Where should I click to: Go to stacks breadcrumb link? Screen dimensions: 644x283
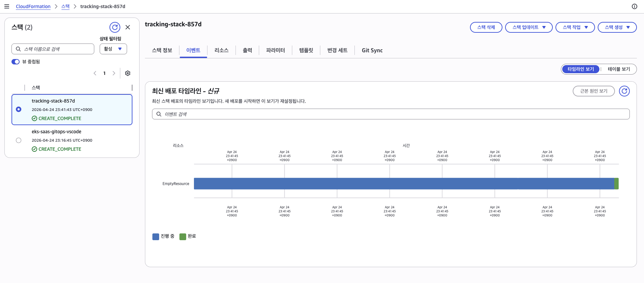tap(65, 6)
